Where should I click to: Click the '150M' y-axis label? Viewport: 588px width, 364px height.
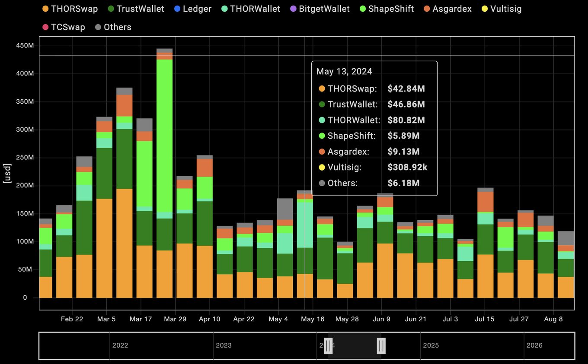[x=25, y=214]
